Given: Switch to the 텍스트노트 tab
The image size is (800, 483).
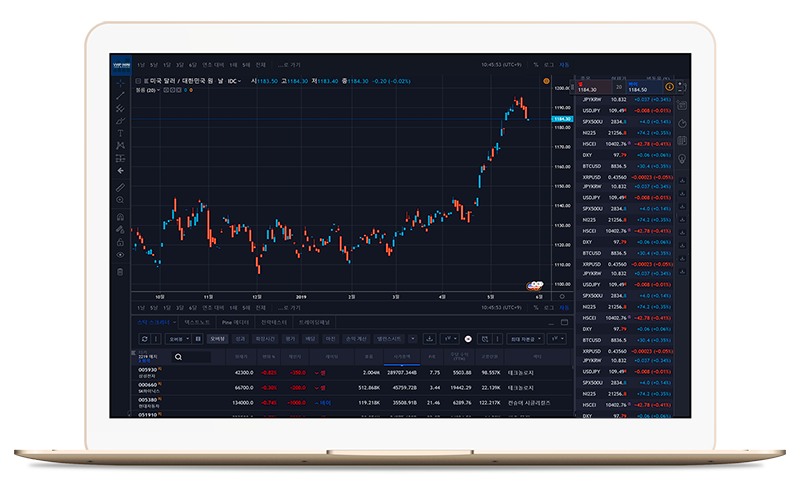Looking at the screenshot, I should pyautogui.click(x=197, y=322).
